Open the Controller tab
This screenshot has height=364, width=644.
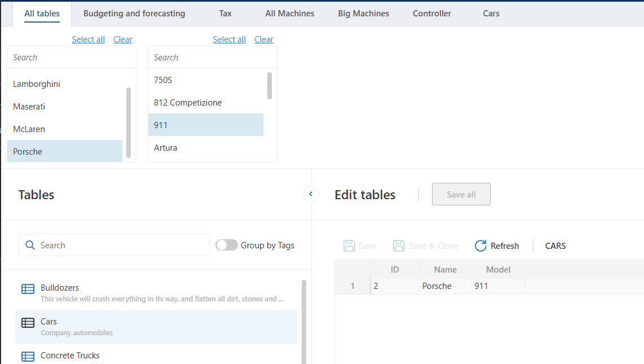click(431, 14)
